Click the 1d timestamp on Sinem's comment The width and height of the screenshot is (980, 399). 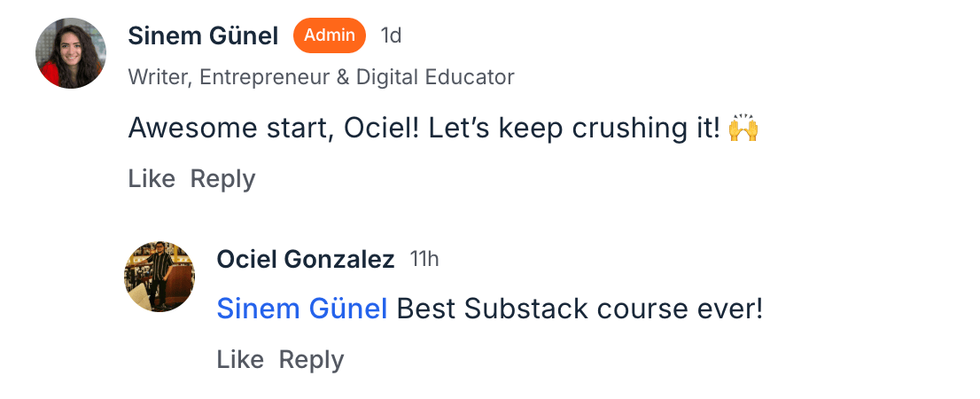[391, 35]
